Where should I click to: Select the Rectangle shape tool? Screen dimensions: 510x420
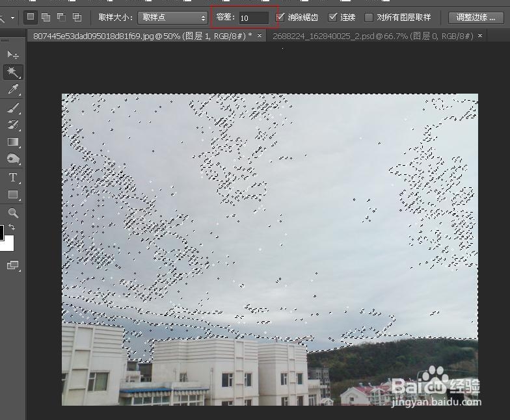coord(13,195)
